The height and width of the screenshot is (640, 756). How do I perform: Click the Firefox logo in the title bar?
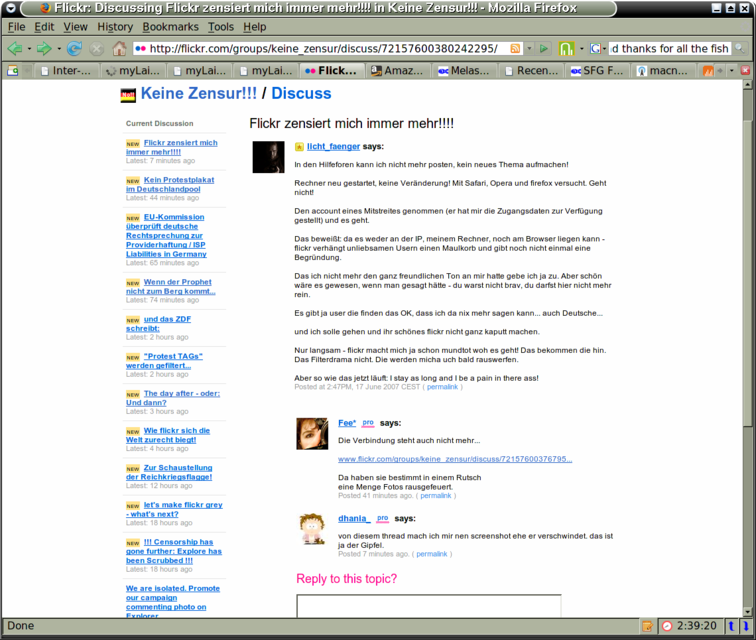(46, 8)
